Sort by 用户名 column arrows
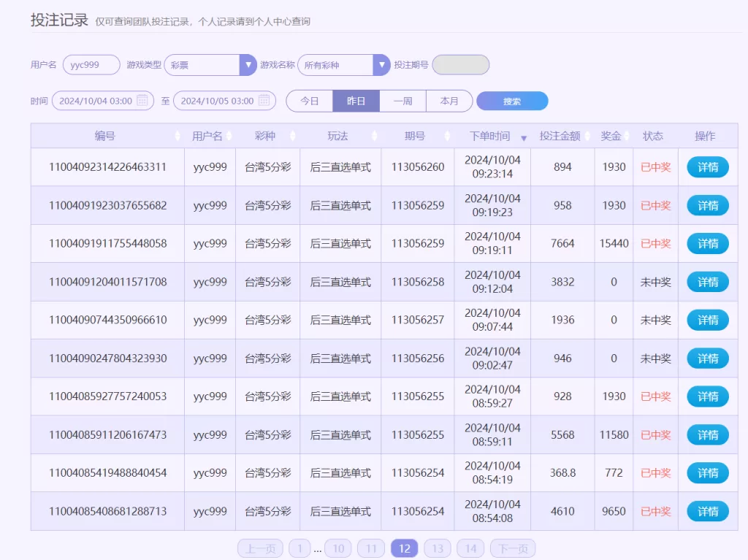The width and height of the screenshot is (748, 560). point(229,136)
